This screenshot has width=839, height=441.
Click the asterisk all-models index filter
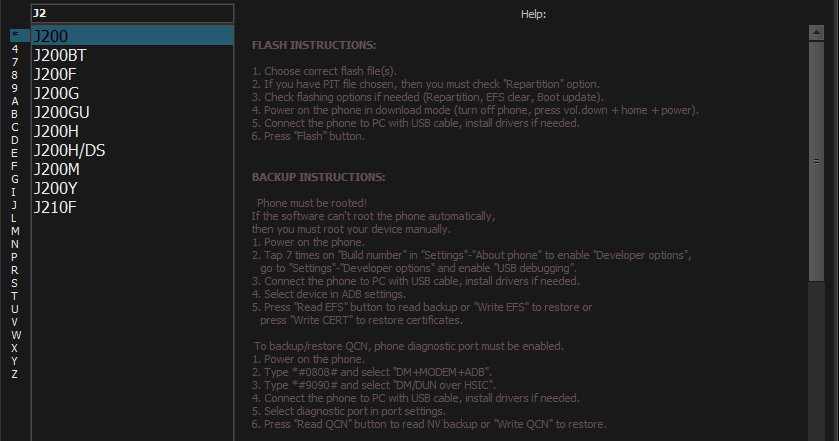(15, 35)
